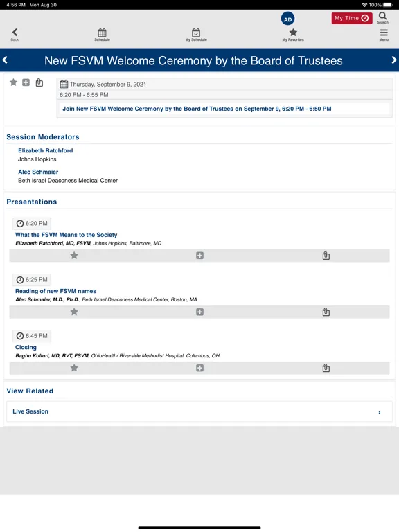Screen dimensions: 399x532
Task: Open the Schedule calendar tab
Action: [x=102, y=35]
